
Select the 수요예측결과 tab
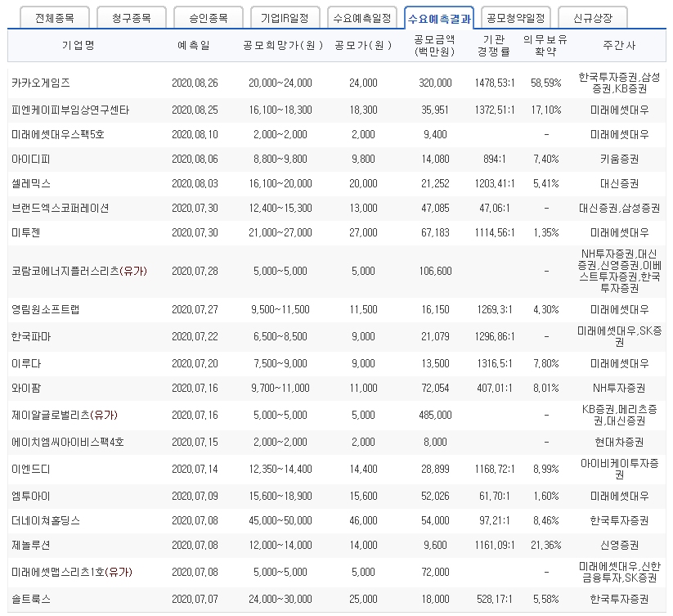point(439,19)
